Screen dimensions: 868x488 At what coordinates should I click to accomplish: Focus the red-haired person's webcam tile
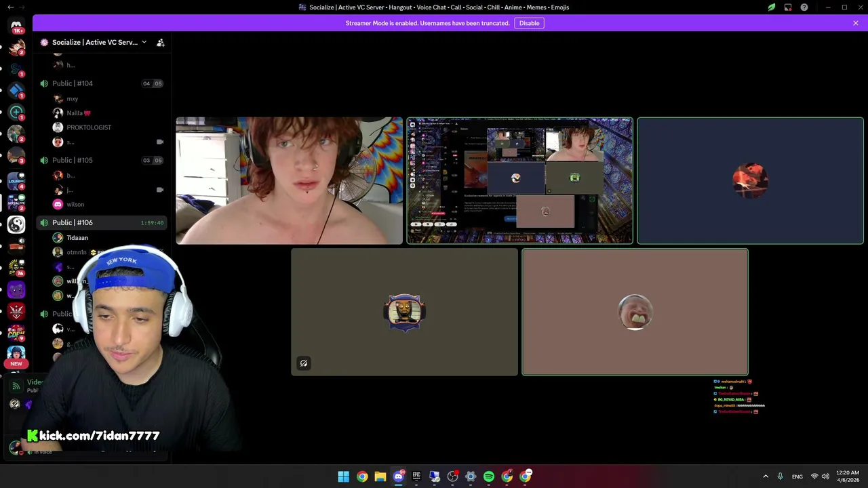(290, 180)
